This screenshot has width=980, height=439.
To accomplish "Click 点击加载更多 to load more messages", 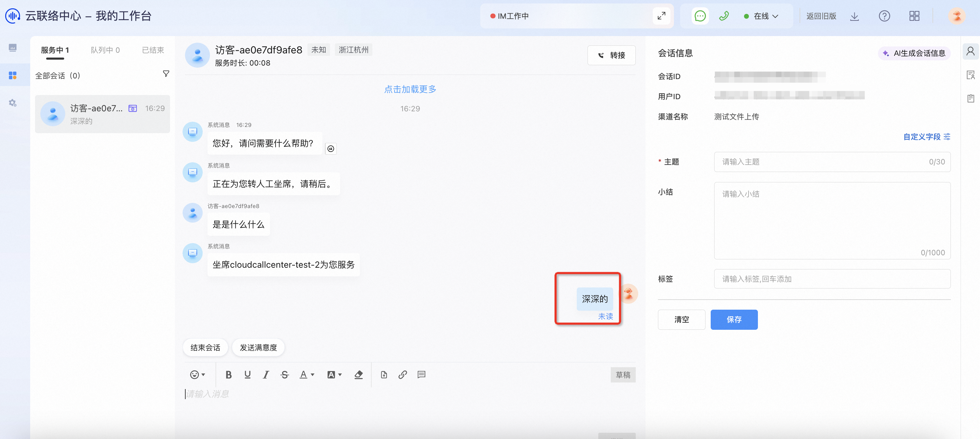I will pos(410,89).
